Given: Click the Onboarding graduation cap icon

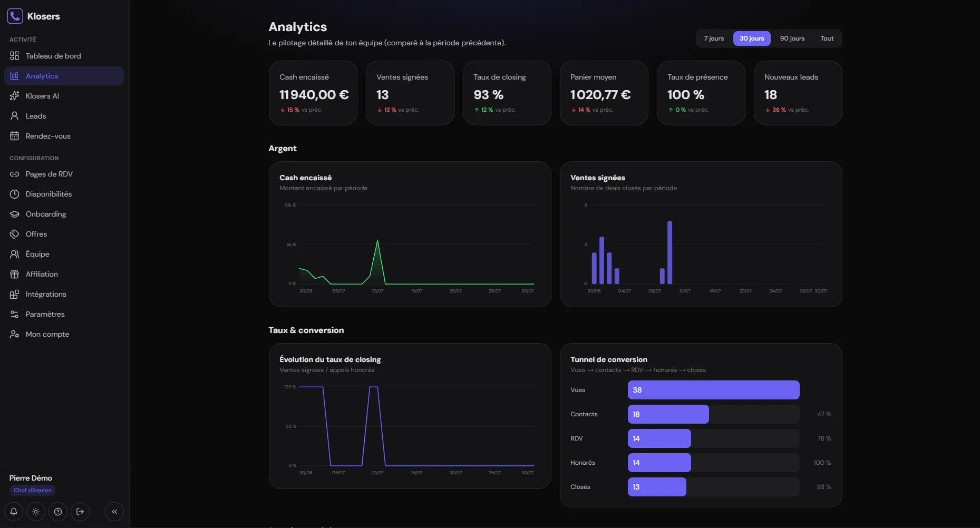Looking at the screenshot, I should 15,214.
